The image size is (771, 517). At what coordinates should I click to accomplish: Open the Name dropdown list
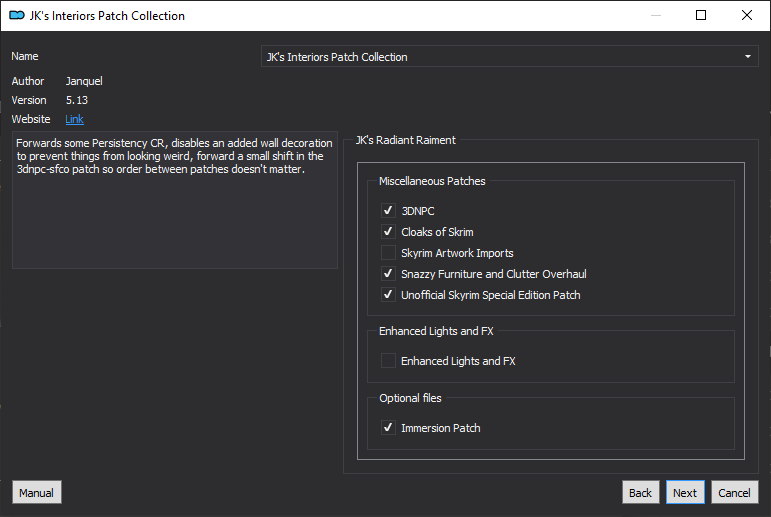click(509, 57)
